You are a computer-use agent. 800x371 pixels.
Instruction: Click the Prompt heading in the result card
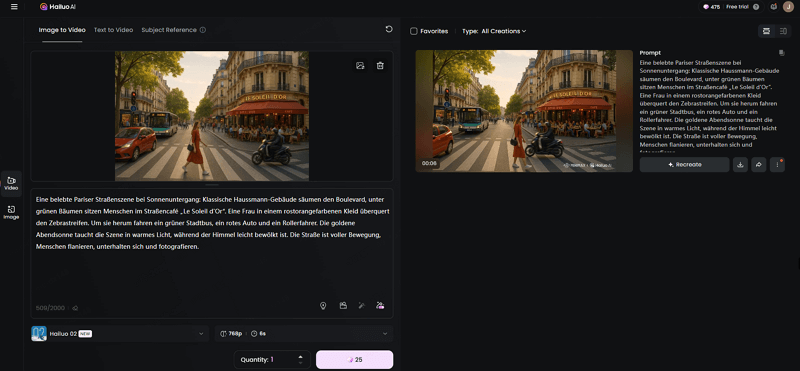(x=650, y=53)
